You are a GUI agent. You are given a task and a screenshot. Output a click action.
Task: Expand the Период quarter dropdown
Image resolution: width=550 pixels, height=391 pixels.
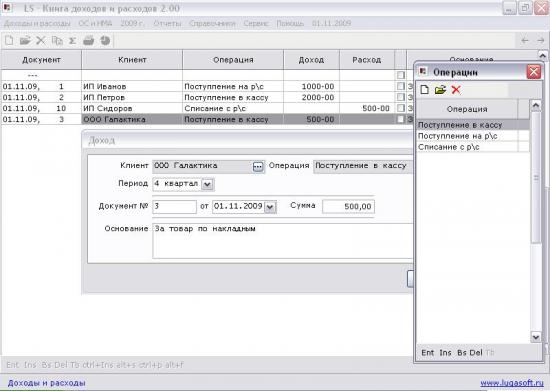[x=207, y=184]
